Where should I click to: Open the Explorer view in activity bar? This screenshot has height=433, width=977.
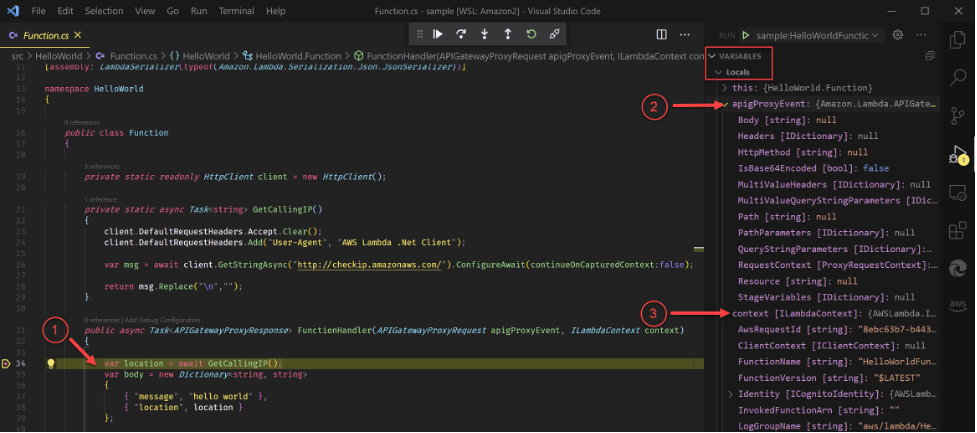pyautogui.click(x=958, y=41)
